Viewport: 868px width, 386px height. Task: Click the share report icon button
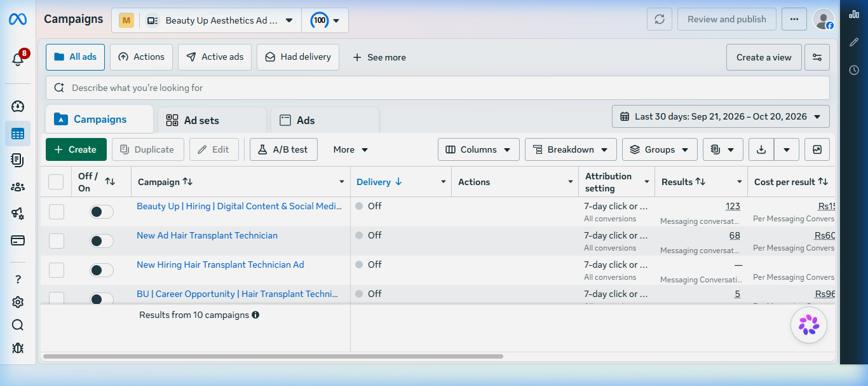tap(817, 149)
